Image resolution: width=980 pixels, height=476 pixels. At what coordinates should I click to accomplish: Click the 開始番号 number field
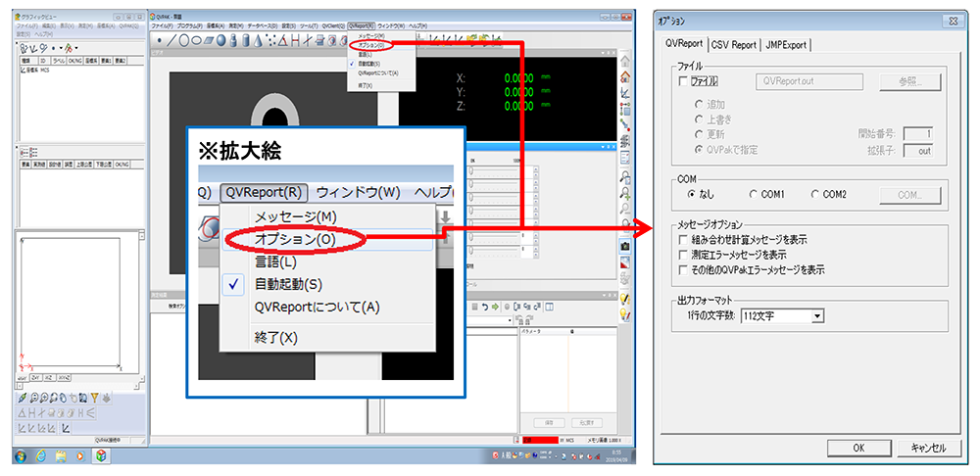(918, 133)
